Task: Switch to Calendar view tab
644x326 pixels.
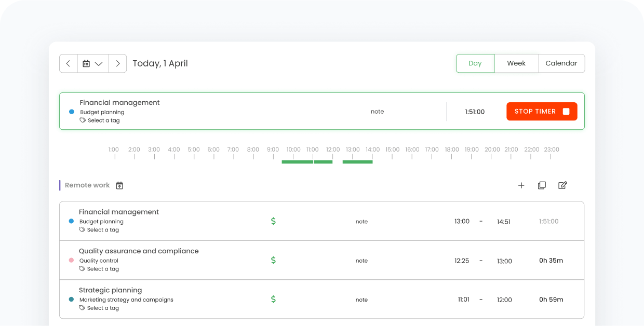Action: click(561, 63)
